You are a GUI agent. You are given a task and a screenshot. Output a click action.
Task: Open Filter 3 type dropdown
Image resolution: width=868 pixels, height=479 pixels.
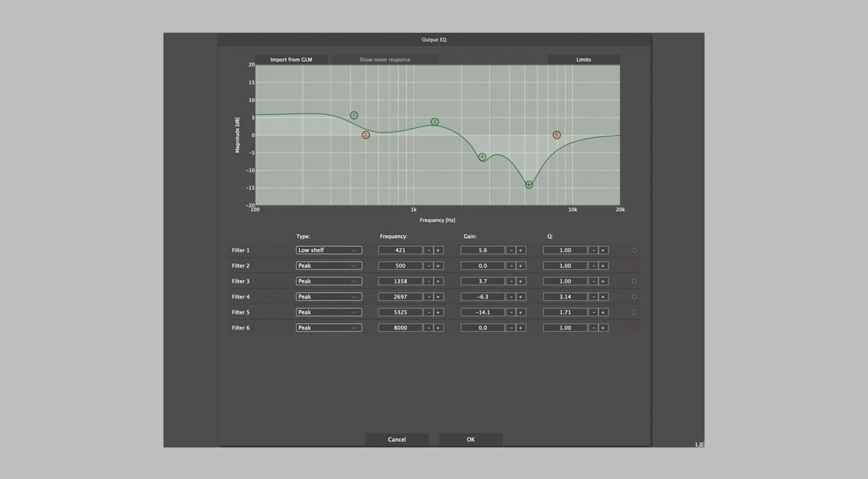pyautogui.click(x=329, y=281)
